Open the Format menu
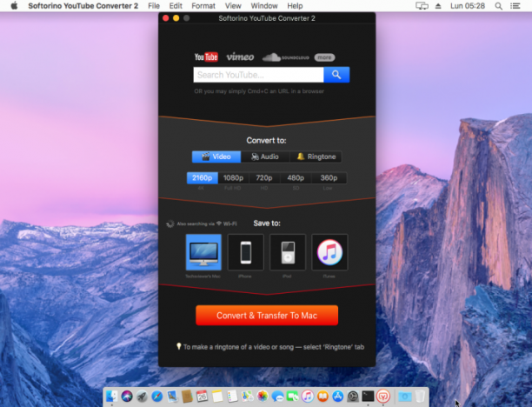532x407 pixels. pyautogui.click(x=203, y=6)
